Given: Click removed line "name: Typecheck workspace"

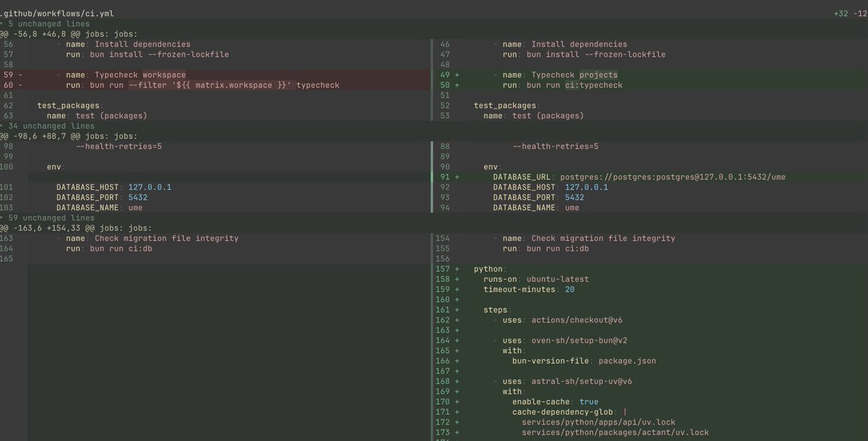Looking at the screenshot, I should [x=126, y=75].
